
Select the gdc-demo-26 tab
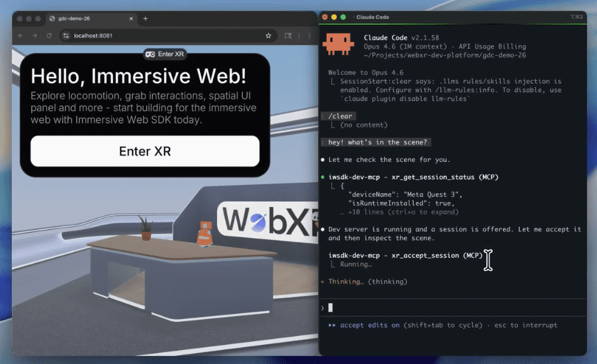[x=83, y=18]
